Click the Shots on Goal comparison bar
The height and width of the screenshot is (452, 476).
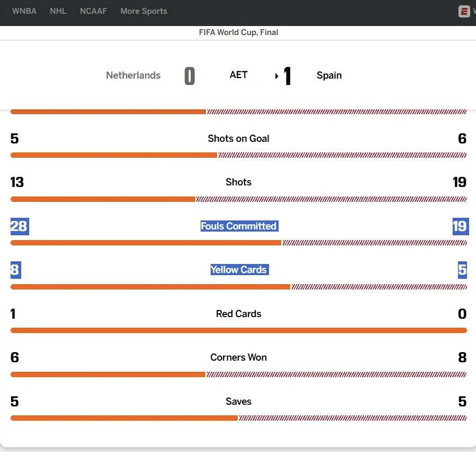pos(239,155)
